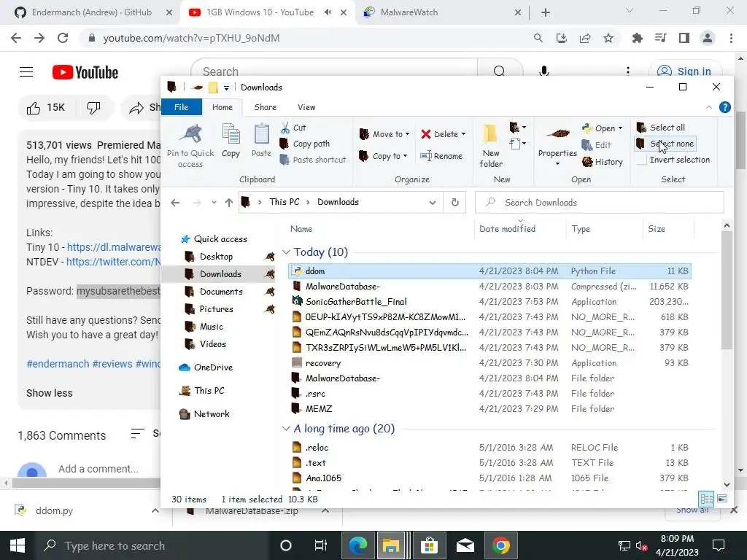Open Documents in Quick access
747x560 pixels.
click(x=221, y=292)
